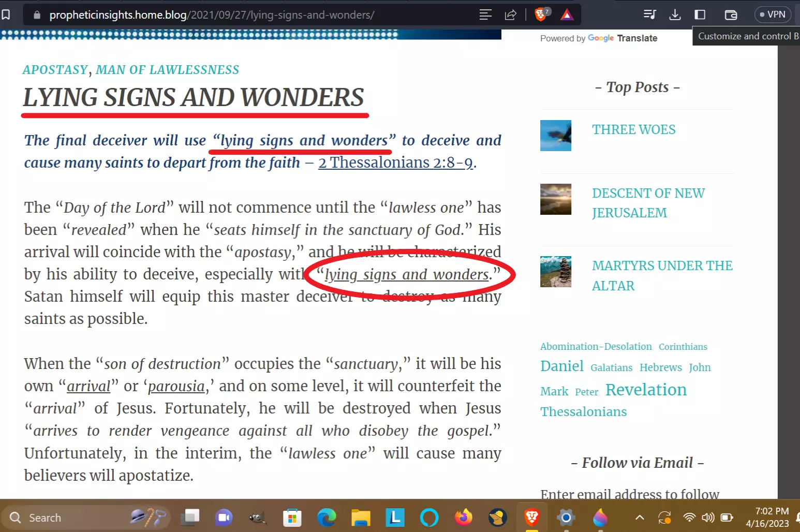Click the Martyrs Under the Altar thumbnail
This screenshot has width=800, height=532.
pyautogui.click(x=556, y=272)
